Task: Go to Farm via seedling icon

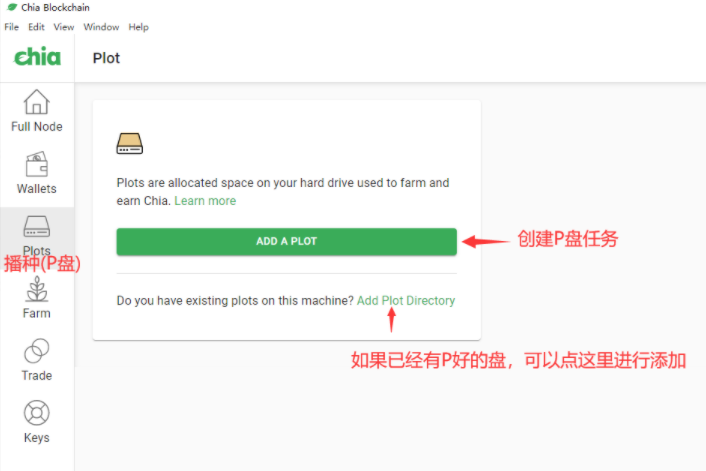Action: click(37, 290)
